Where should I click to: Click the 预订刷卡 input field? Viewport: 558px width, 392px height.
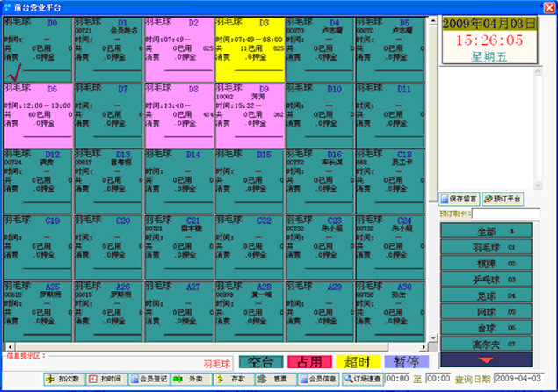(x=501, y=214)
